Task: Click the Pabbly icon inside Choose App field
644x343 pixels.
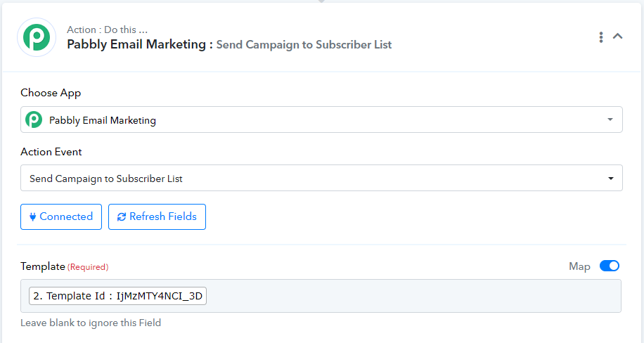Action: tap(34, 120)
